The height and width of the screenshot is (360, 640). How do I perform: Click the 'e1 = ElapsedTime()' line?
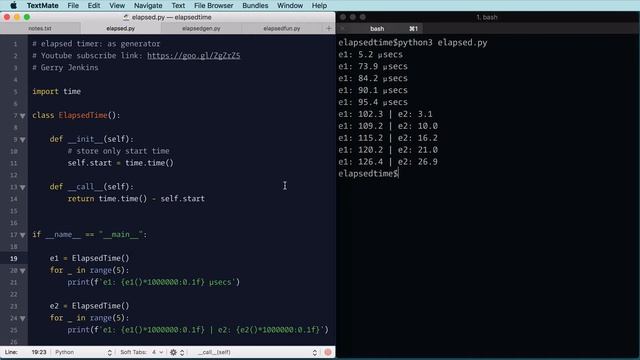(89, 258)
